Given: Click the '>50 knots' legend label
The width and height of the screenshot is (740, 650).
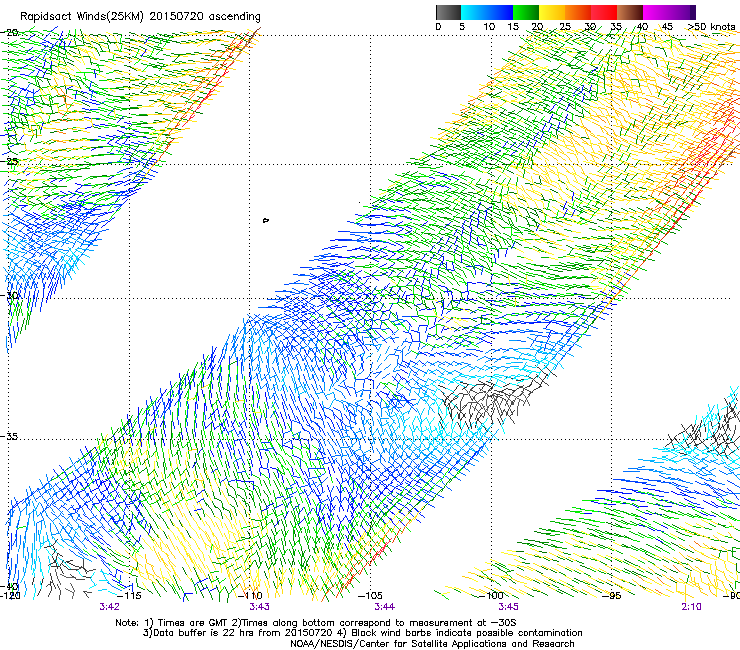Looking at the screenshot, I should 711,27.
